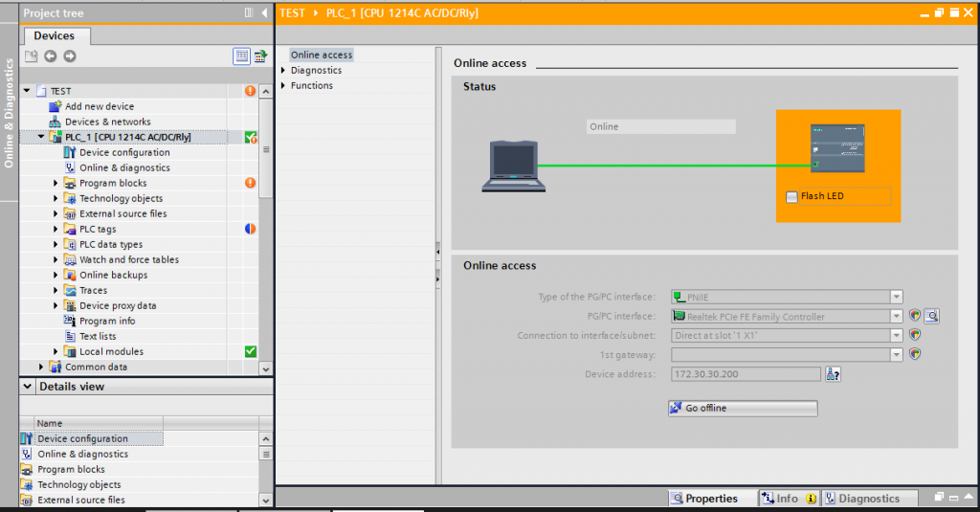Open the Type of the PG/PC interface dropdown

tap(896, 297)
